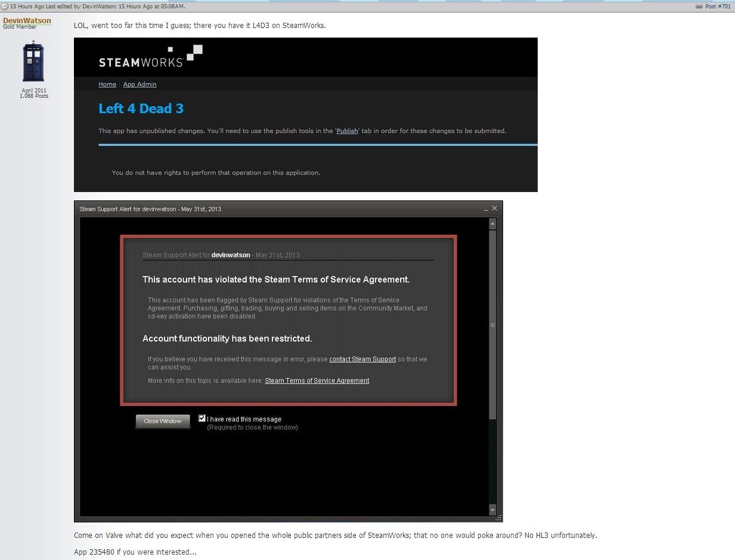The image size is (735, 560).
Task: Click the scrollbar up arrow in alert
Action: coord(492,224)
